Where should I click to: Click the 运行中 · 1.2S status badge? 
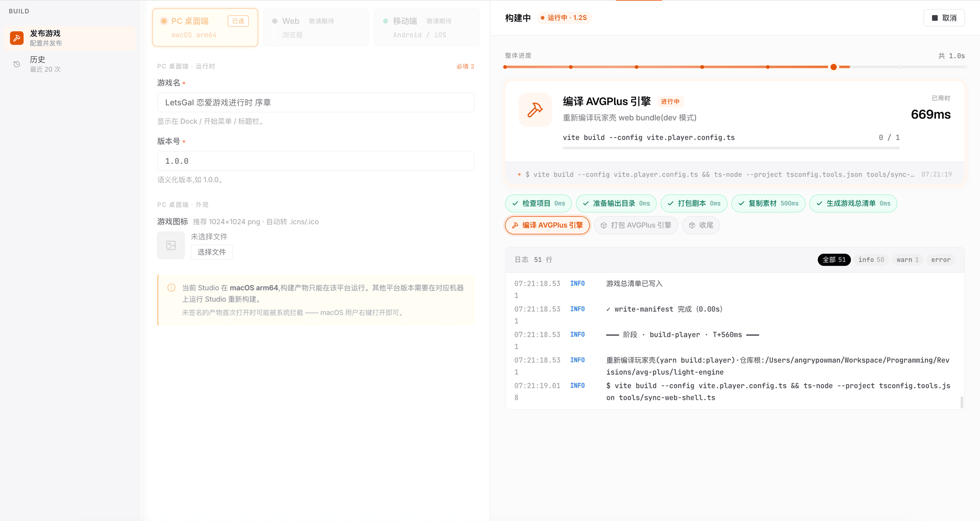[563, 18]
